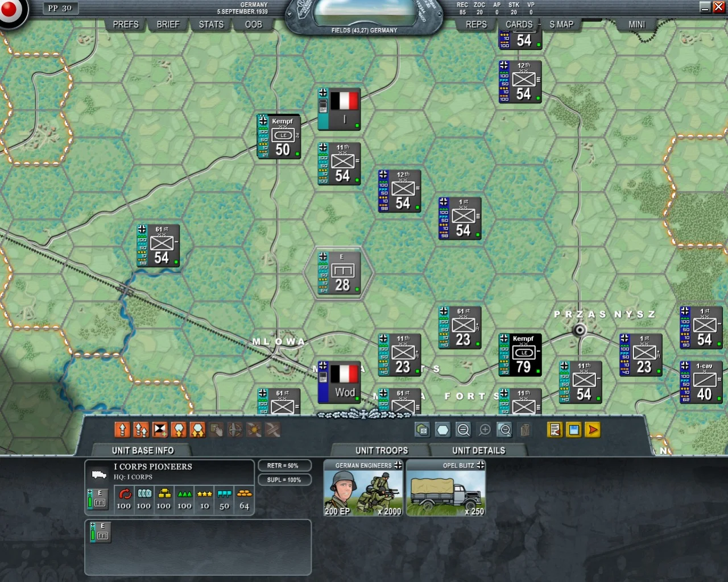The height and width of the screenshot is (582, 728).
Task: Click the framed magnifier zoom icon
Action: 504,430
